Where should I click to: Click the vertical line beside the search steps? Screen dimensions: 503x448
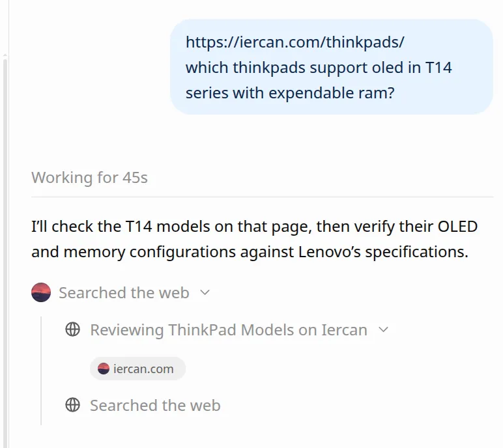[41, 371]
